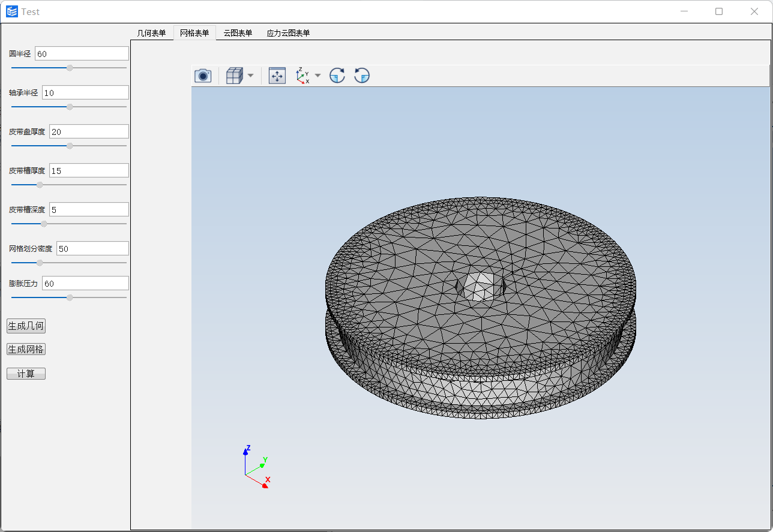Close the Test window
The image size is (773, 532).
[x=754, y=11]
